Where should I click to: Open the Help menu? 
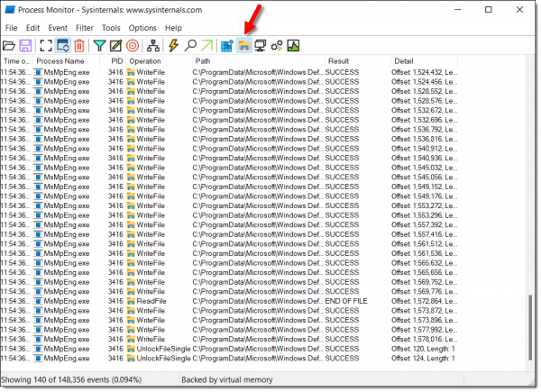173,28
